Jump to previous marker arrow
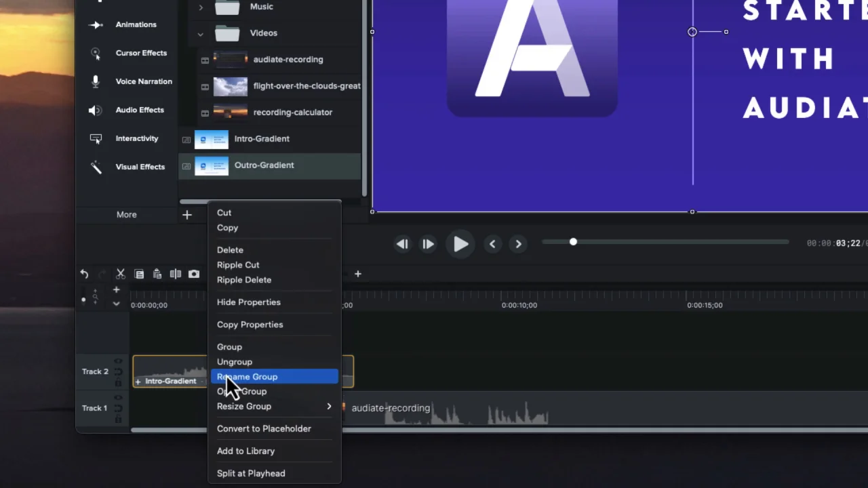 tap(492, 244)
